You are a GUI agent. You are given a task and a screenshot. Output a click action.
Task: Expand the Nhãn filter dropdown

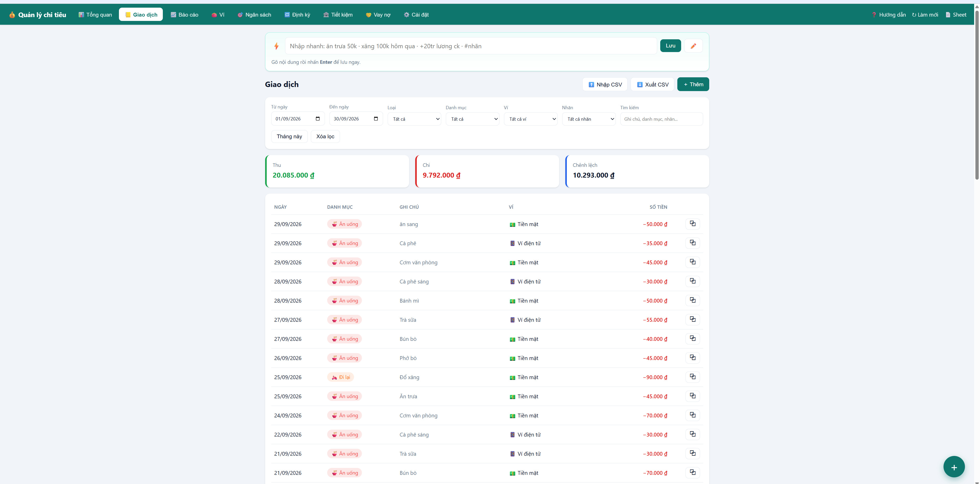[589, 119]
